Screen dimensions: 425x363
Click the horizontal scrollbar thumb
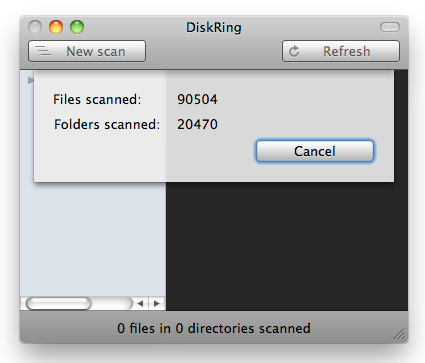click(x=59, y=303)
